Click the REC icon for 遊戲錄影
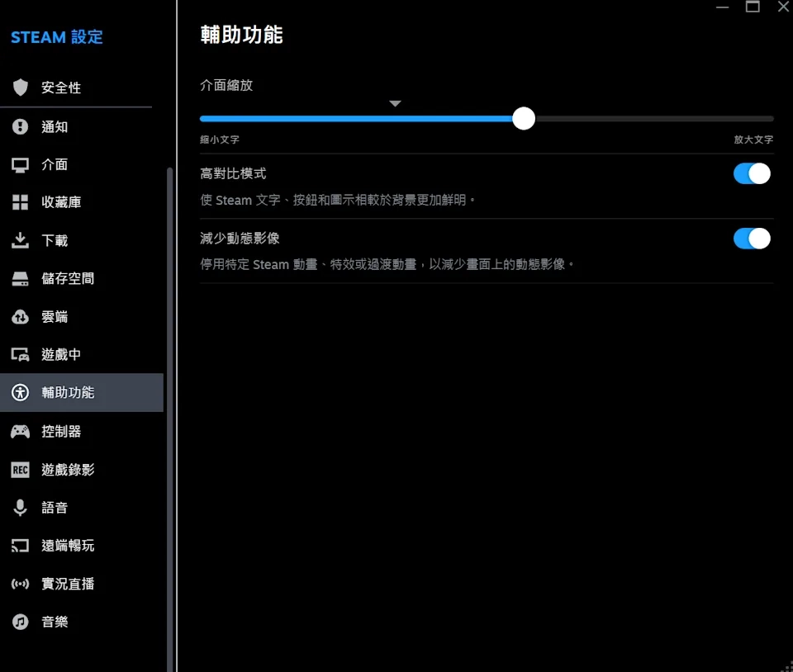The width and height of the screenshot is (793, 672). (x=21, y=470)
